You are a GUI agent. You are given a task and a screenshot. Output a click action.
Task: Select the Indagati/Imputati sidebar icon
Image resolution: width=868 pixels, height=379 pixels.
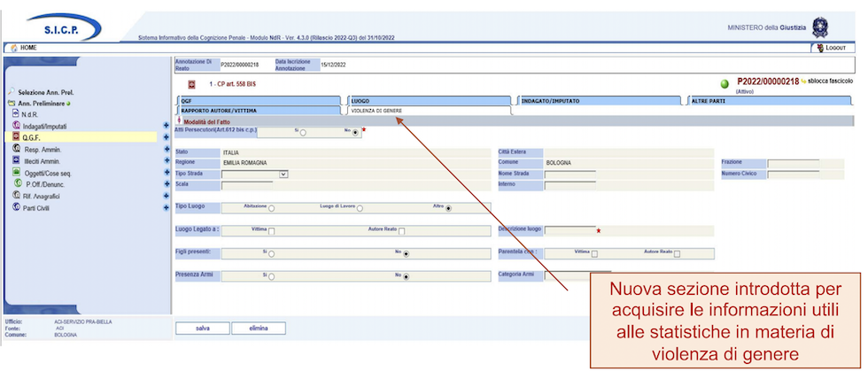[15, 126]
